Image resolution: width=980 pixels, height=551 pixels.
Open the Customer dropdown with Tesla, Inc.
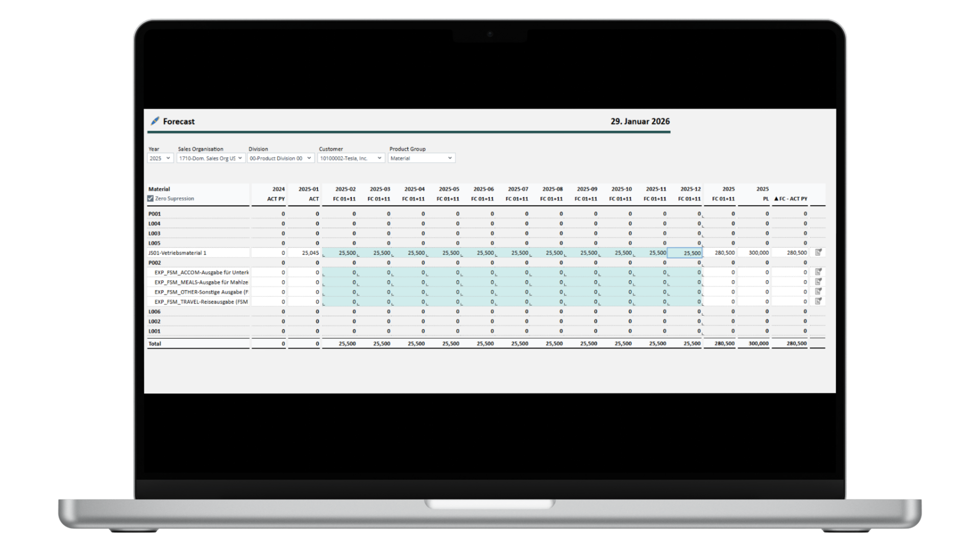click(351, 158)
